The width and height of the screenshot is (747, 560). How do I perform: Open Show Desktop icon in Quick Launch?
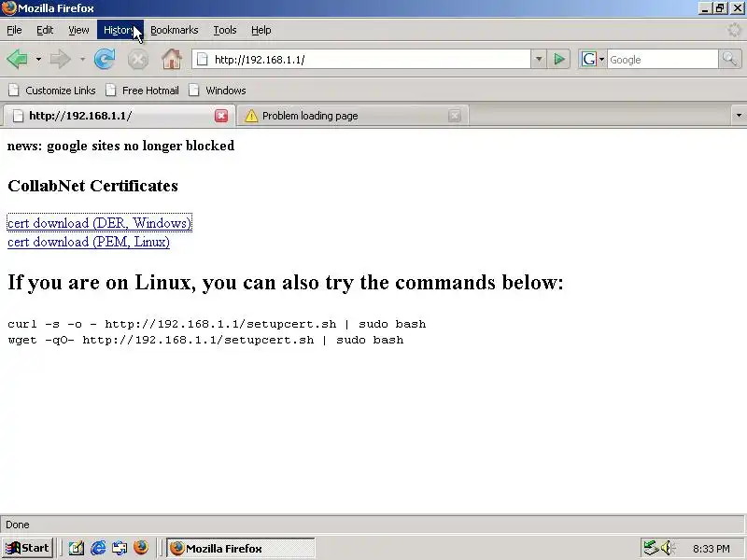click(x=77, y=548)
